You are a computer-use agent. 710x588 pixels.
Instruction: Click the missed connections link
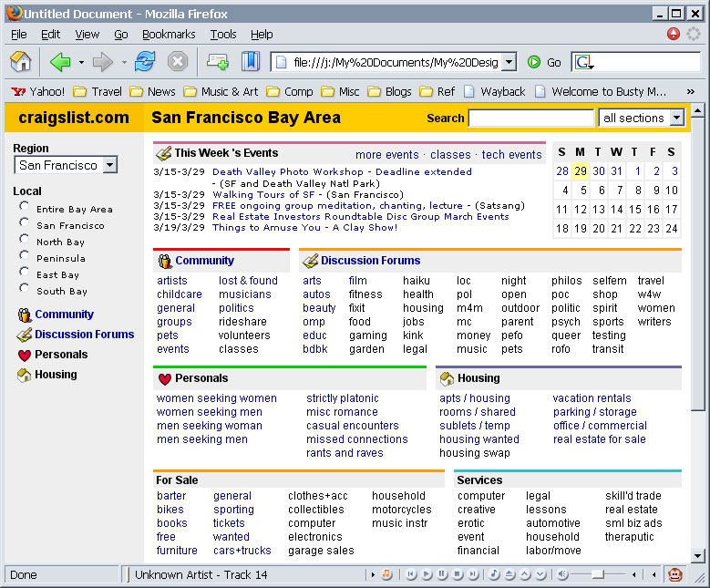tap(356, 439)
